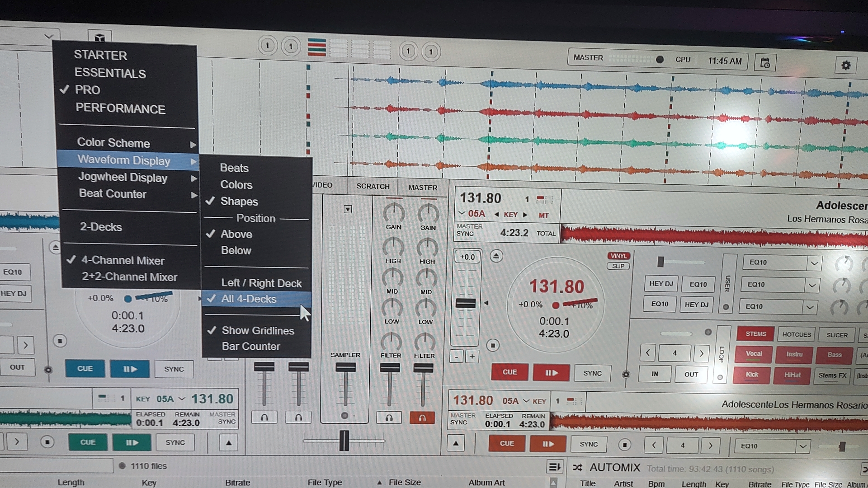Click the green play/pause button on the bottom-left deck
This screenshot has height=488, width=868.
click(132, 442)
